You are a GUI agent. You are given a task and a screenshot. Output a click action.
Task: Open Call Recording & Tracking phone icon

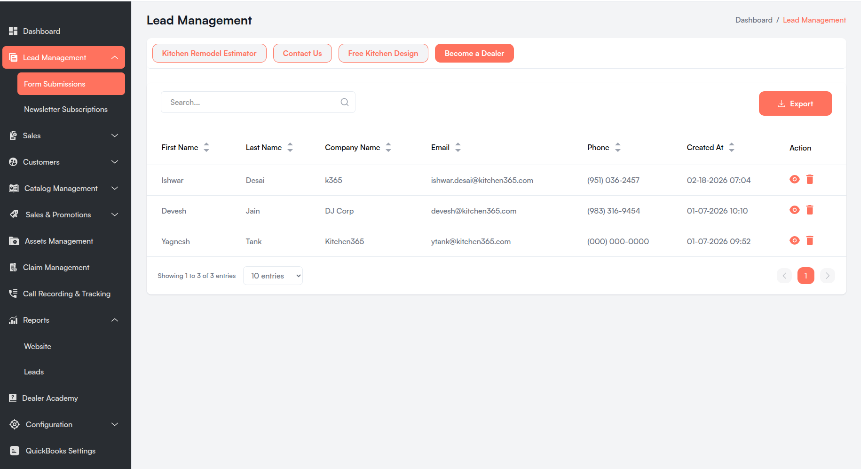coord(13,294)
